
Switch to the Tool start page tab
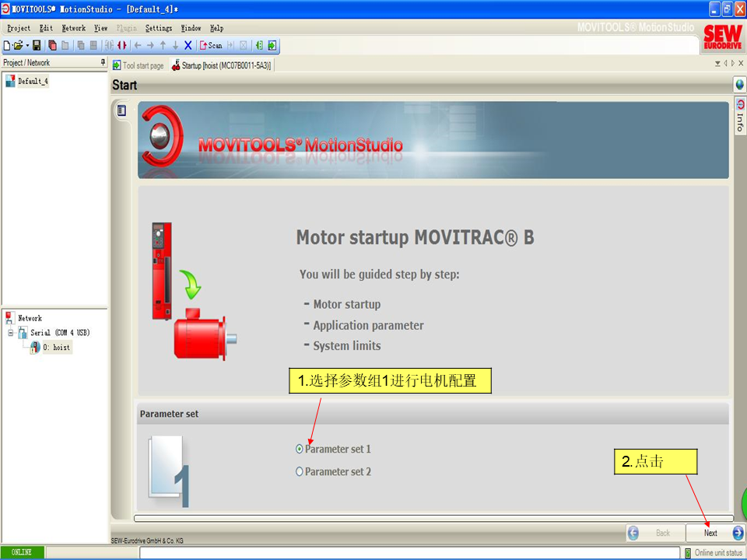tap(139, 66)
